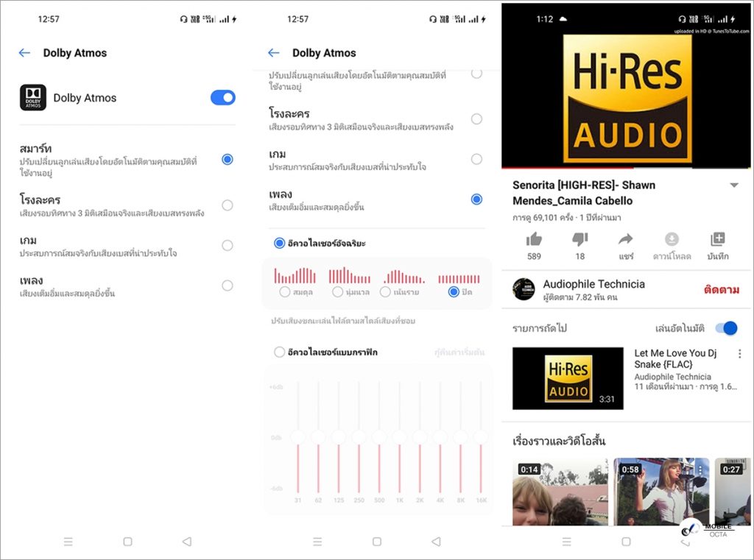
Task: Open the Audiophile Technicia channel name
Action: click(x=594, y=284)
